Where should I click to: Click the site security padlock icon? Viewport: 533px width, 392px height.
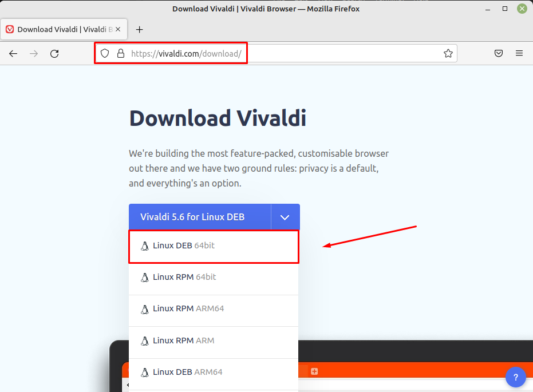point(121,53)
